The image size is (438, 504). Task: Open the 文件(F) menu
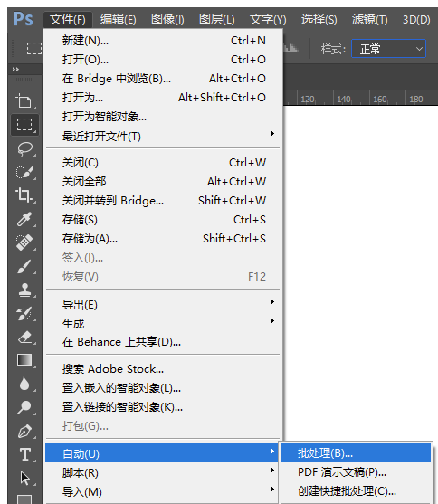coord(68,20)
